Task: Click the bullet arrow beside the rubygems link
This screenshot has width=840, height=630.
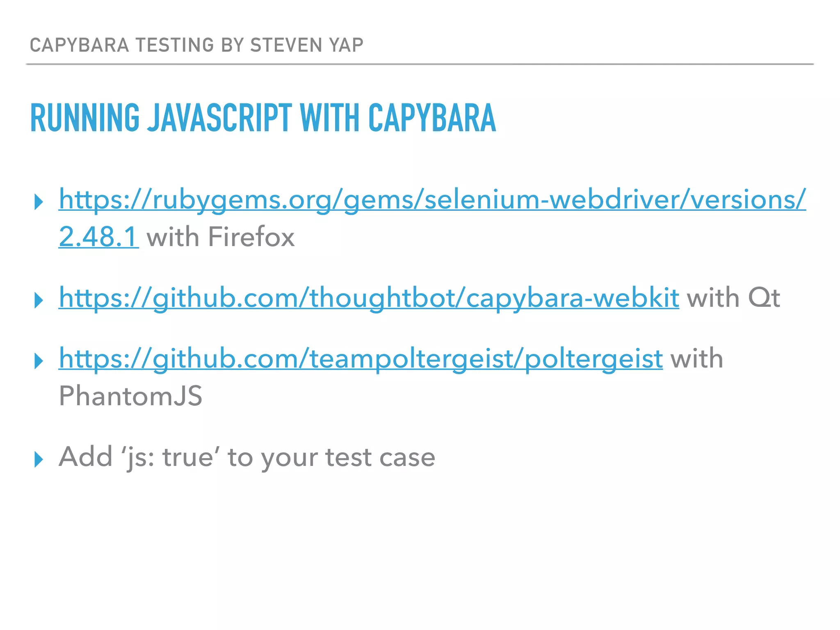Action: (x=39, y=202)
